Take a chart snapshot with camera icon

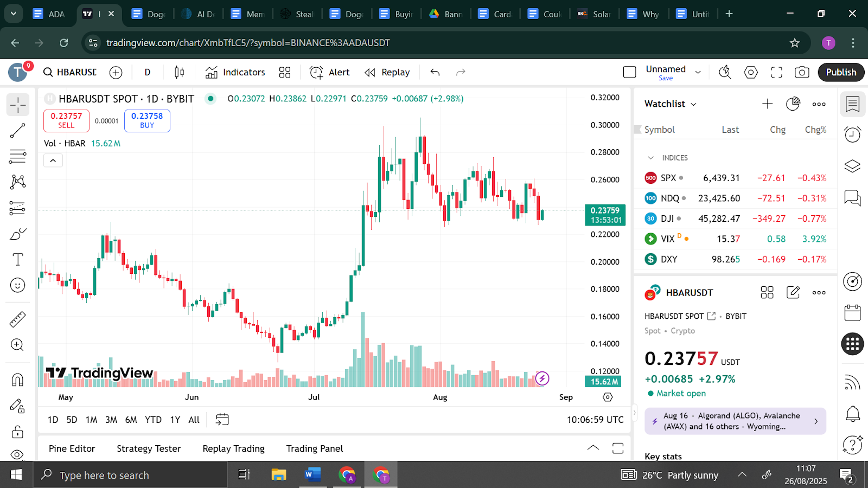(802, 72)
